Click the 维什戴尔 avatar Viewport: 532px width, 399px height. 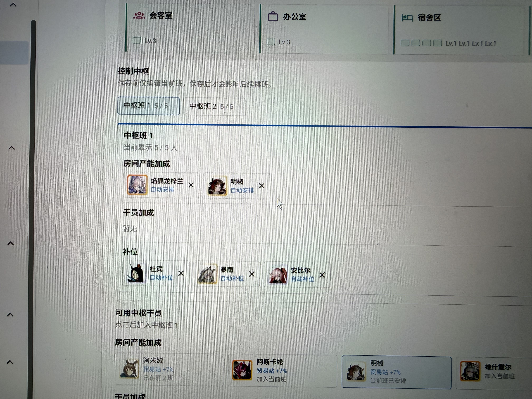point(470,371)
